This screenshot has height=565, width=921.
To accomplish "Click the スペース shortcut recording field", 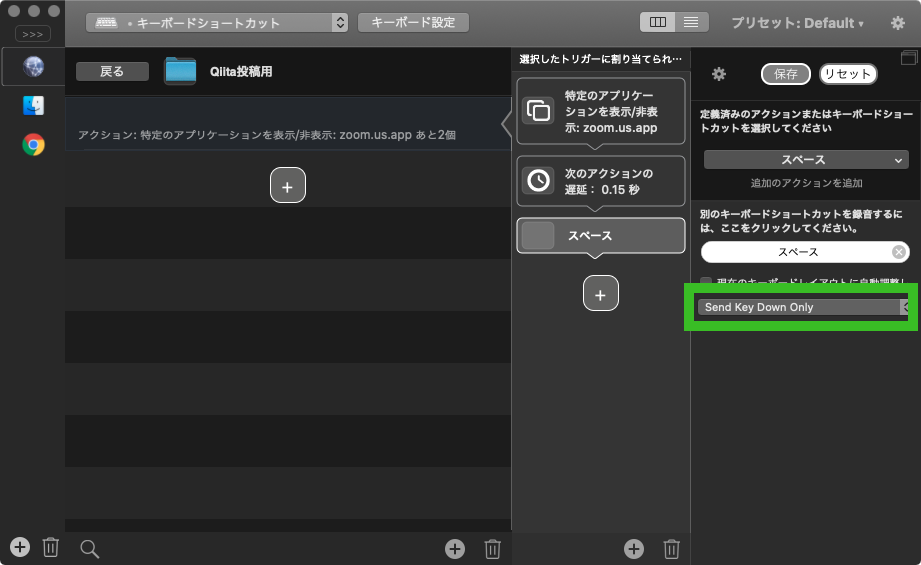I will click(805, 252).
